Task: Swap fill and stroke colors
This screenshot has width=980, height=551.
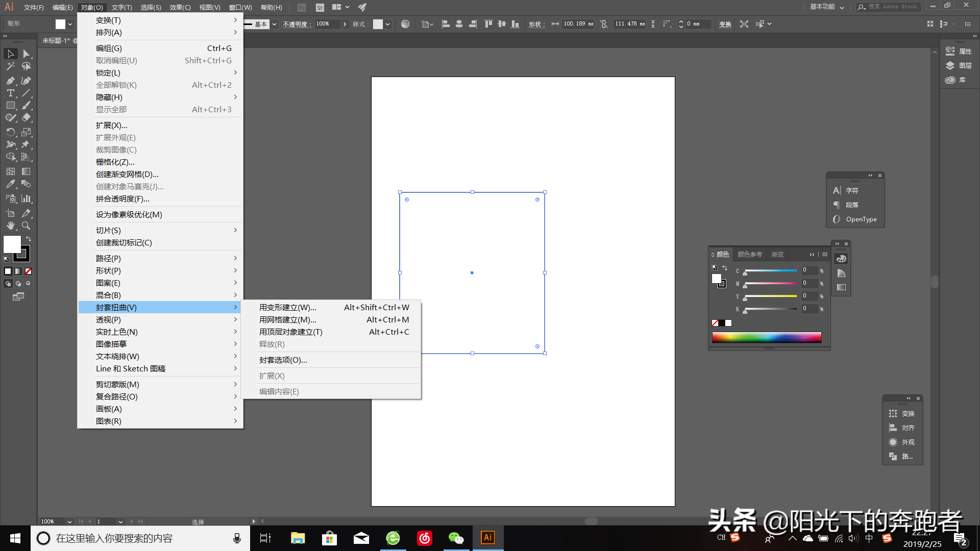Action: pyautogui.click(x=29, y=238)
